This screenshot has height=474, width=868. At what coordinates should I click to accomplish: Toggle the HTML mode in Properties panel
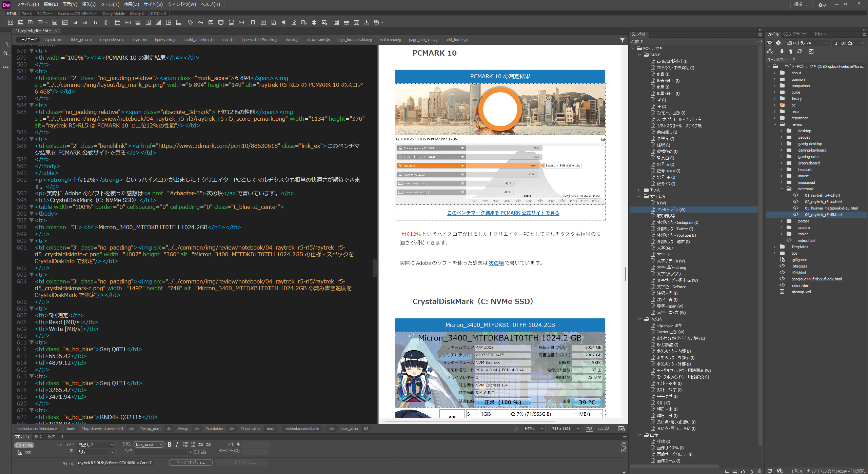24,445
